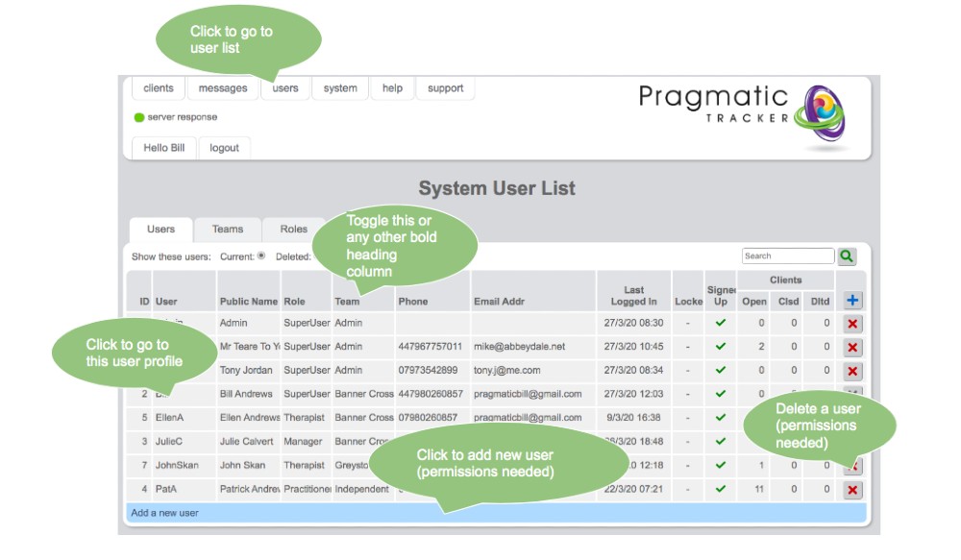Open the Roles tab
This screenshot has height=560, width=961.
tap(294, 230)
